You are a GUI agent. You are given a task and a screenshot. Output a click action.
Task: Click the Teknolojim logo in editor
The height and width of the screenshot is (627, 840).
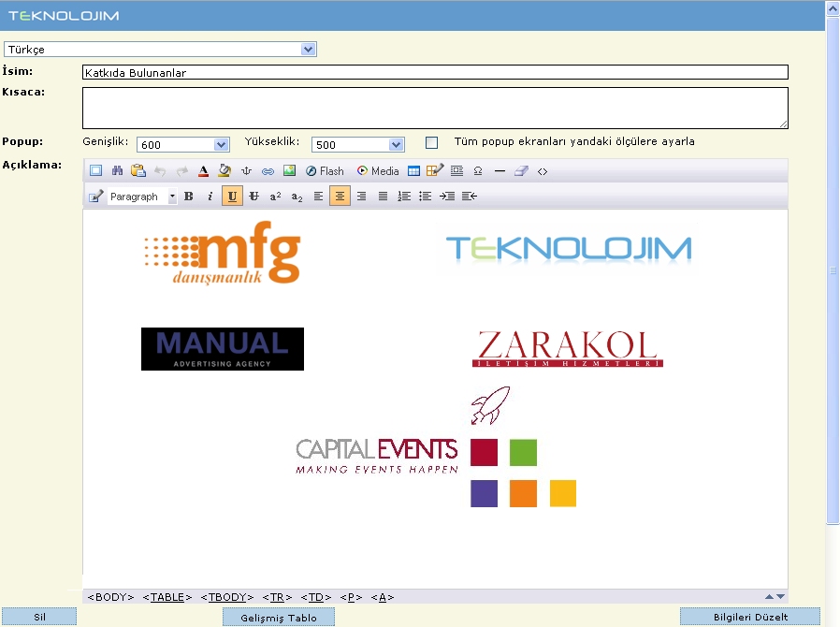click(x=569, y=249)
